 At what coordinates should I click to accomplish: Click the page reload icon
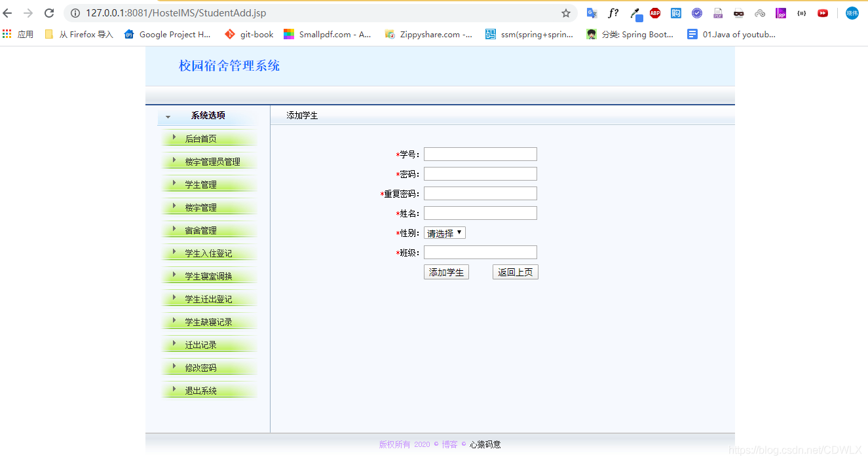pos(49,12)
